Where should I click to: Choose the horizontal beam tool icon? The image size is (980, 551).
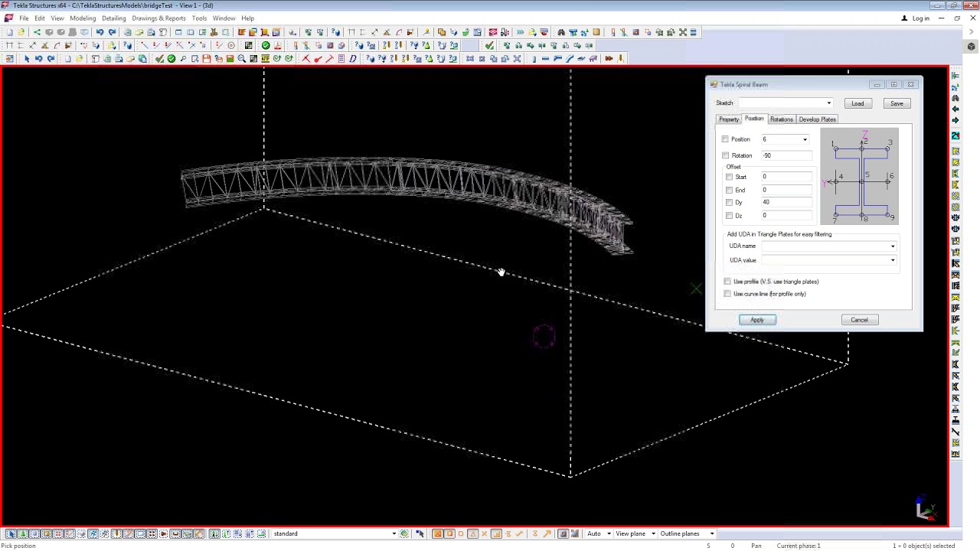point(545,59)
